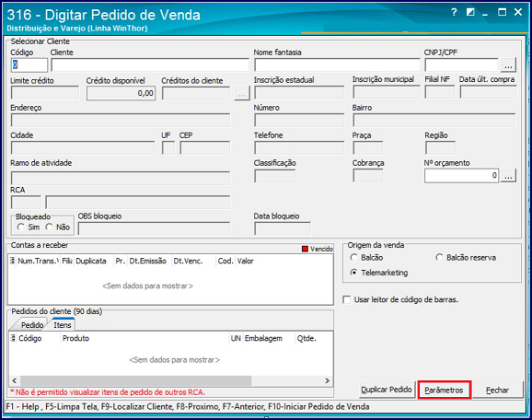
Task: Open the Pedidos do cliente grid column selector
Action: [x=13, y=338]
